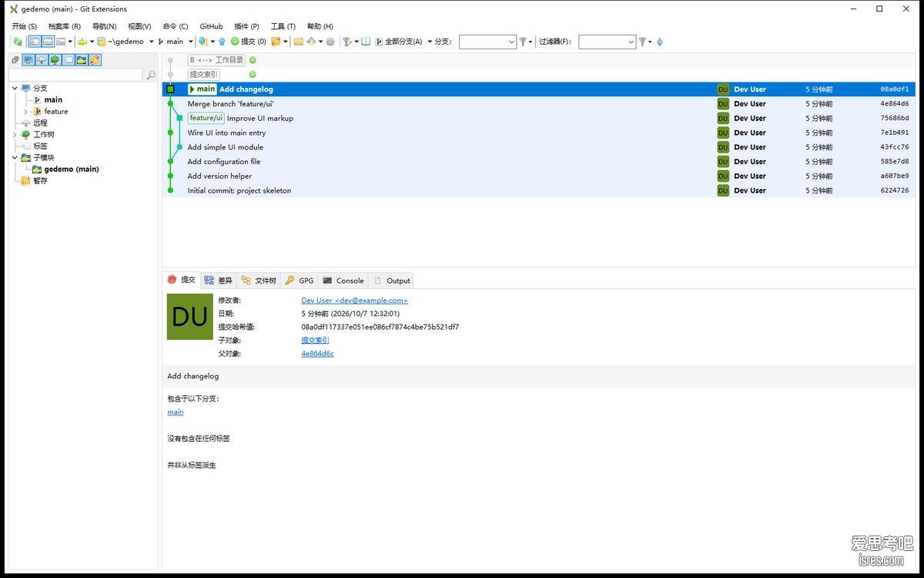Select the 标签 tree node
Viewport: 924px width, 578px height.
coord(40,146)
